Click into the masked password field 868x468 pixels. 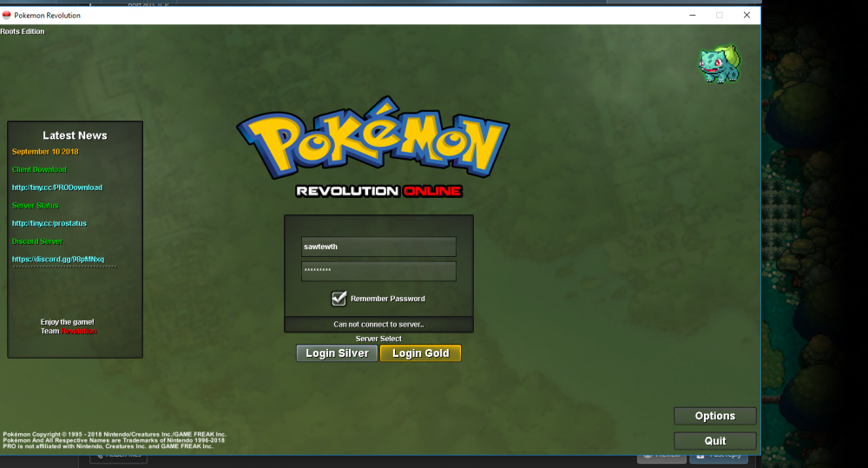pos(378,271)
